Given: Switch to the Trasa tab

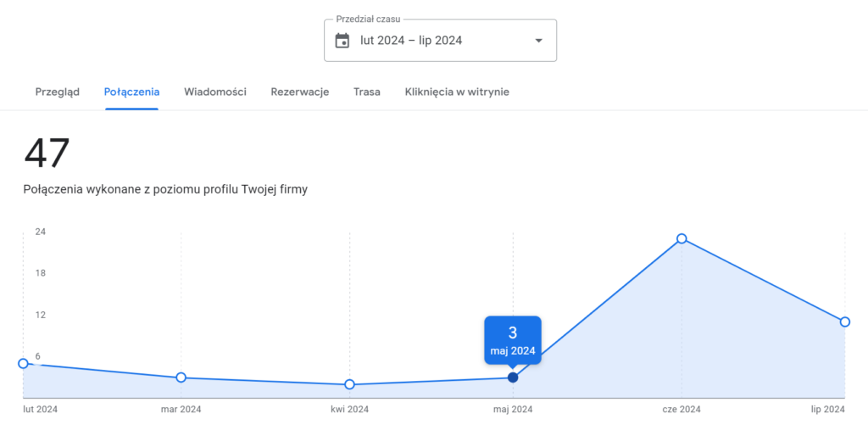Looking at the screenshot, I should pyautogui.click(x=367, y=92).
